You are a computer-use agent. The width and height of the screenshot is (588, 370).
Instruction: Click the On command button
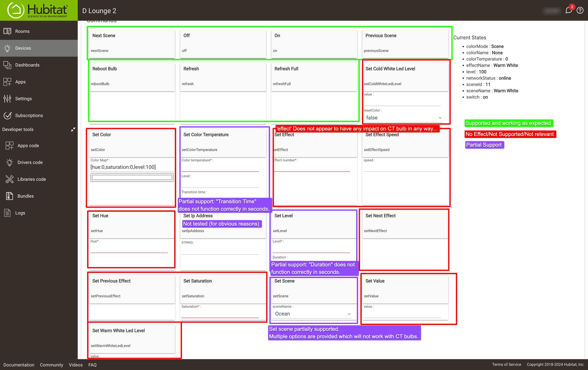coord(314,43)
